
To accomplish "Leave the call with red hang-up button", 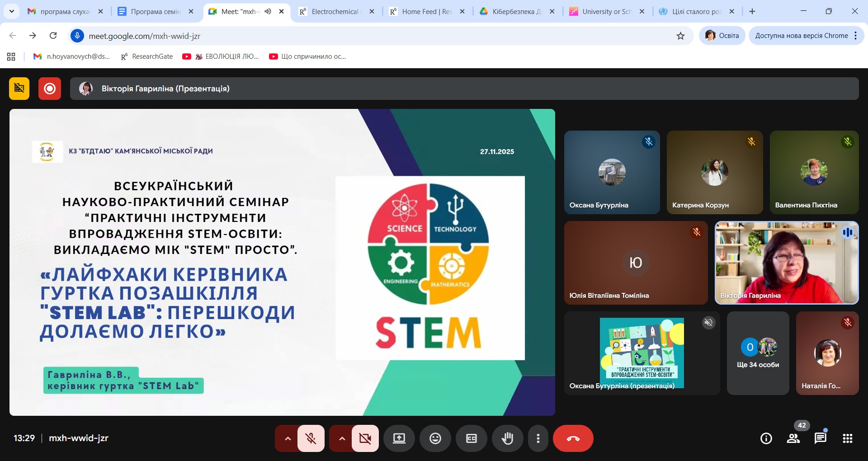I will point(573,438).
